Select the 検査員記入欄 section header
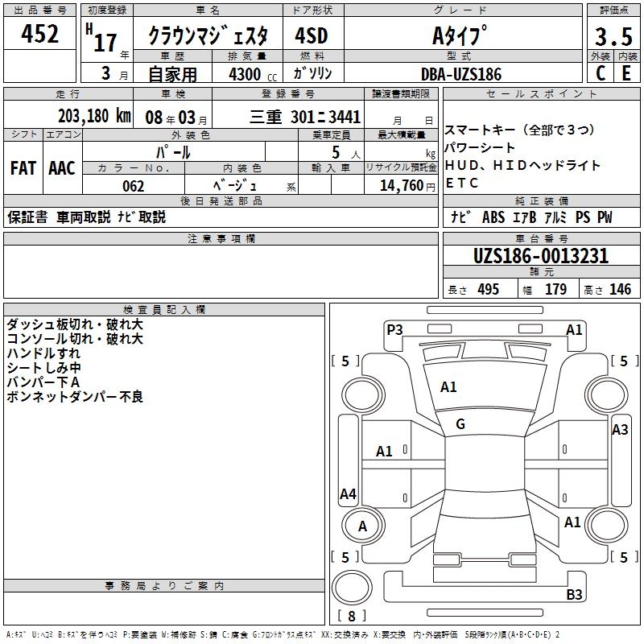The width and height of the screenshot is (644, 644). 164,310
